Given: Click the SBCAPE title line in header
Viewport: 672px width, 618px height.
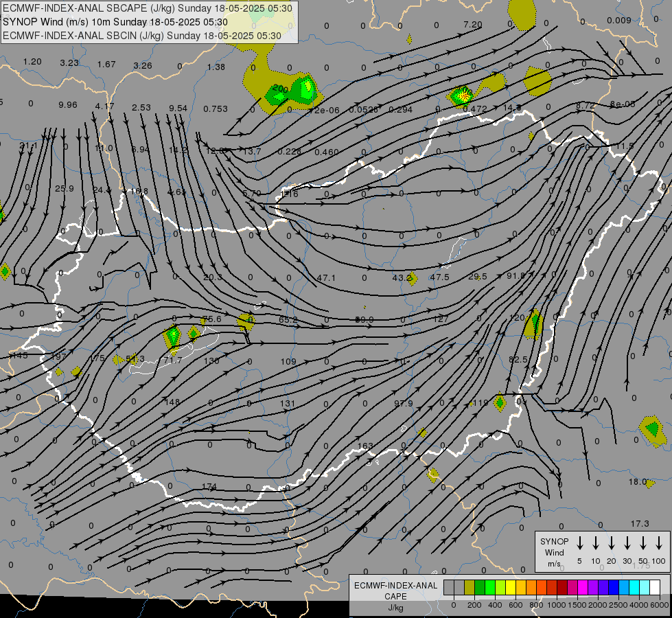Looking at the screenshot, I should pyautogui.click(x=148, y=8).
